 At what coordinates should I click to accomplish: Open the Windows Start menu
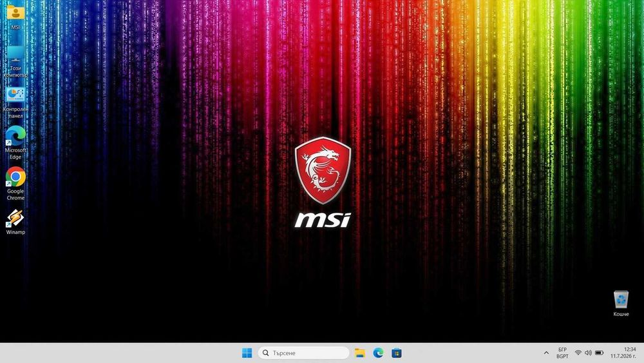click(x=247, y=353)
